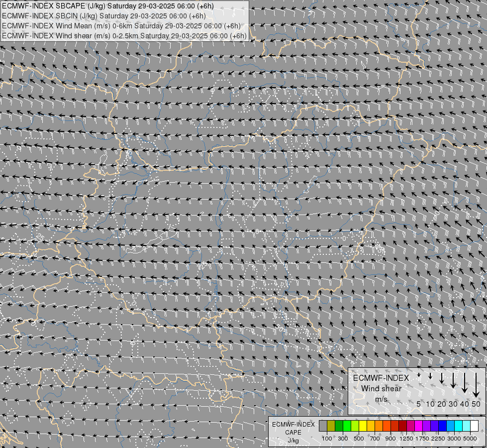Click the sky blue CAPE legend swatch
The width and height of the screenshot is (487, 448).
[x=450, y=426]
